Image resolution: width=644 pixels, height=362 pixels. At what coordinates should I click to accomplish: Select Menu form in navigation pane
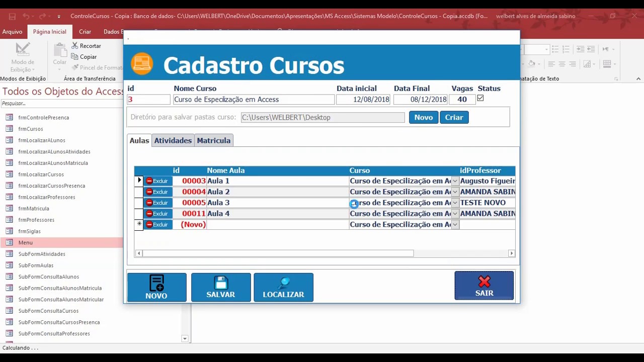[25, 243]
